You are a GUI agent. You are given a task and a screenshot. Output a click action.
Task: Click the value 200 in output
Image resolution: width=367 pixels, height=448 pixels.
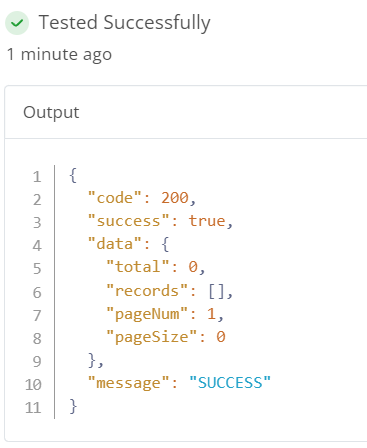(x=175, y=198)
